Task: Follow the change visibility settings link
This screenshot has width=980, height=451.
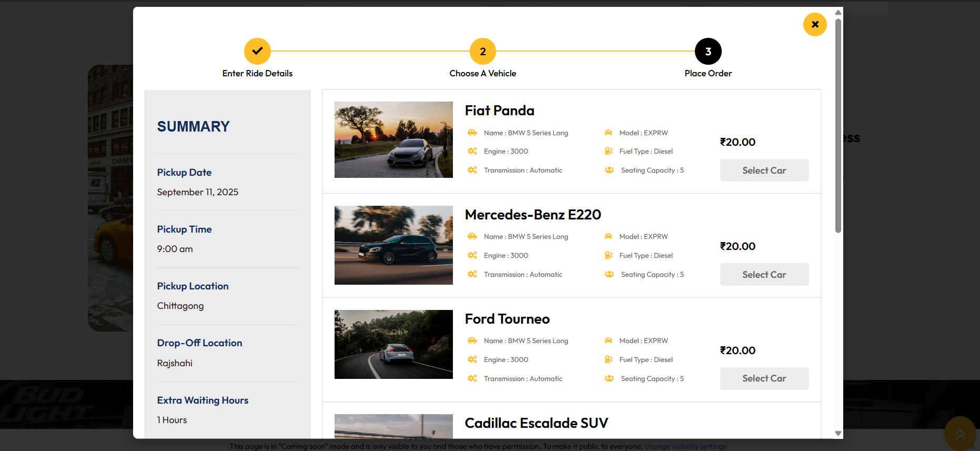Action: tap(685, 446)
